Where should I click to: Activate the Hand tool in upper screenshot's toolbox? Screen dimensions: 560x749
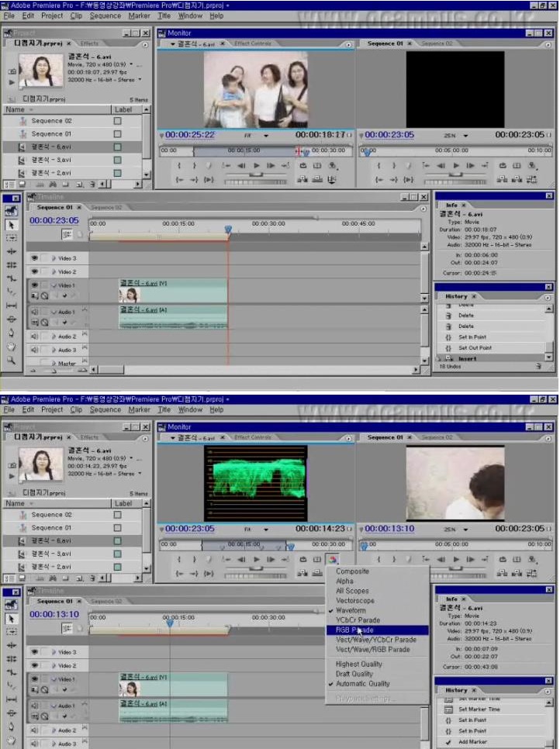coord(12,347)
